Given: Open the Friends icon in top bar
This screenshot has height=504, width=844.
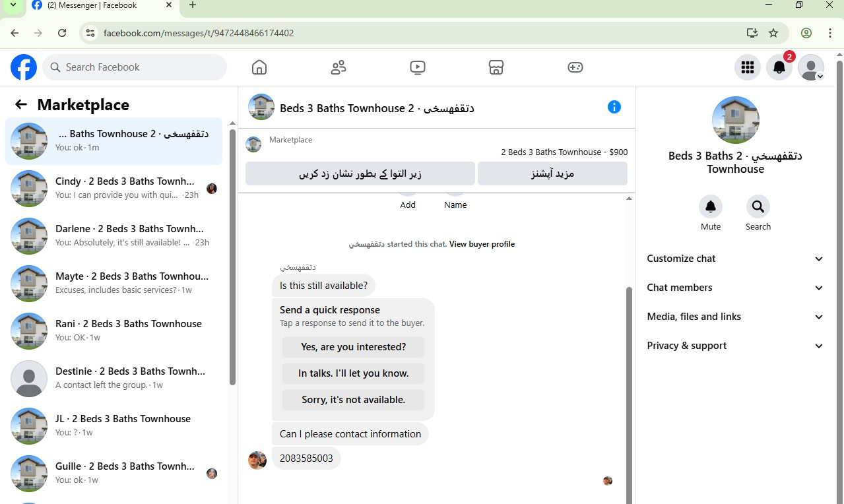Looking at the screenshot, I should point(339,67).
